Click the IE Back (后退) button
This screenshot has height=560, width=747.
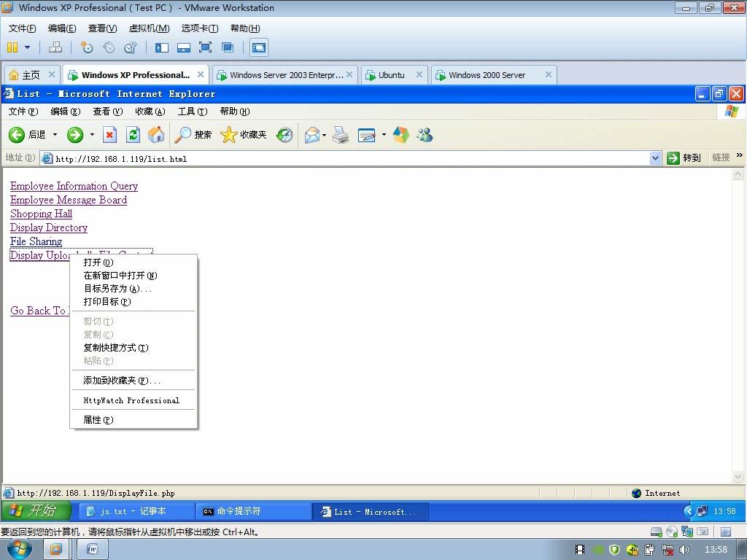coord(27,135)
